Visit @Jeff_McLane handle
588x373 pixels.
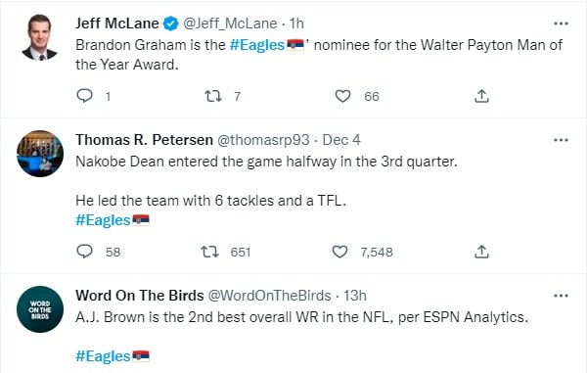[230, 23]
